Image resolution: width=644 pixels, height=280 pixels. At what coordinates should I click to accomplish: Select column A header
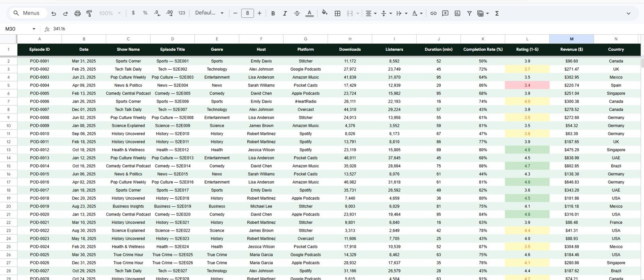pos(39,39)
